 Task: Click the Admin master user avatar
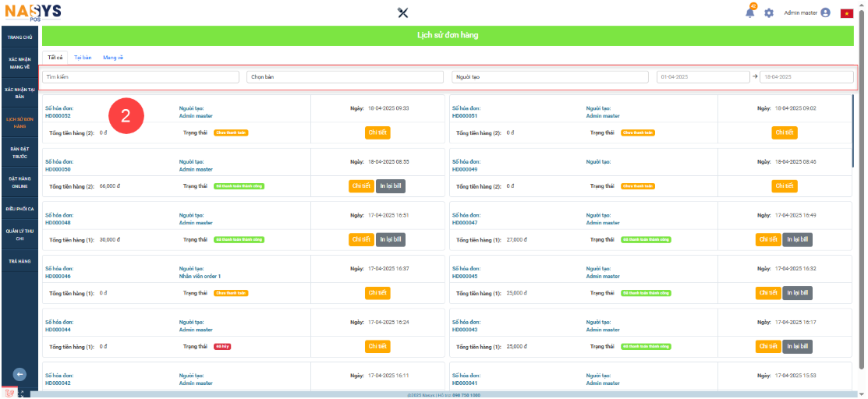tap(825, 12)
